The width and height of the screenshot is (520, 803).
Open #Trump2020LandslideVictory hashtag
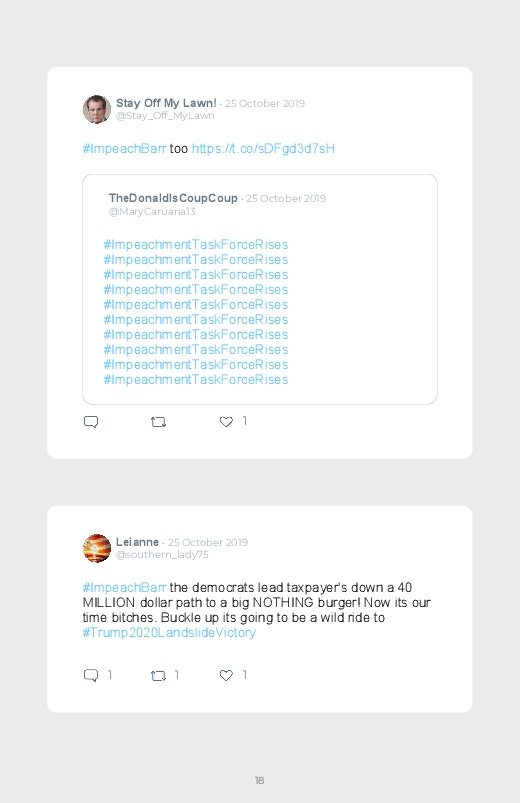coord(169,632)
